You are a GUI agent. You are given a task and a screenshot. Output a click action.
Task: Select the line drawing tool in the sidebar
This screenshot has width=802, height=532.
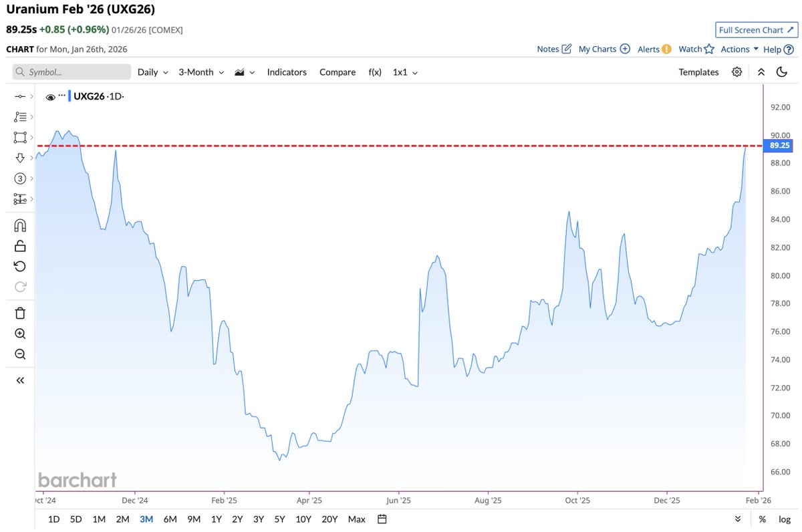click(20, 97)
